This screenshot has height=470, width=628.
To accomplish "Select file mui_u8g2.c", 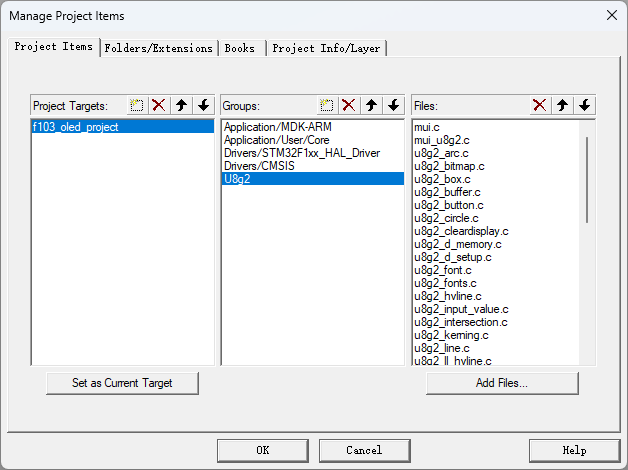I will click(x=496, y=140).
